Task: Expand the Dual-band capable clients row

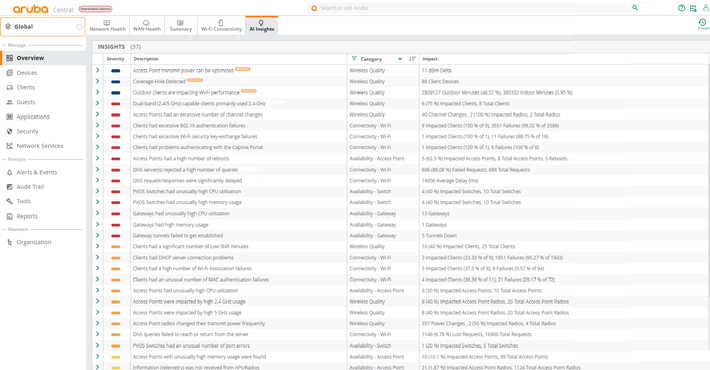Action: click(97, 103)
